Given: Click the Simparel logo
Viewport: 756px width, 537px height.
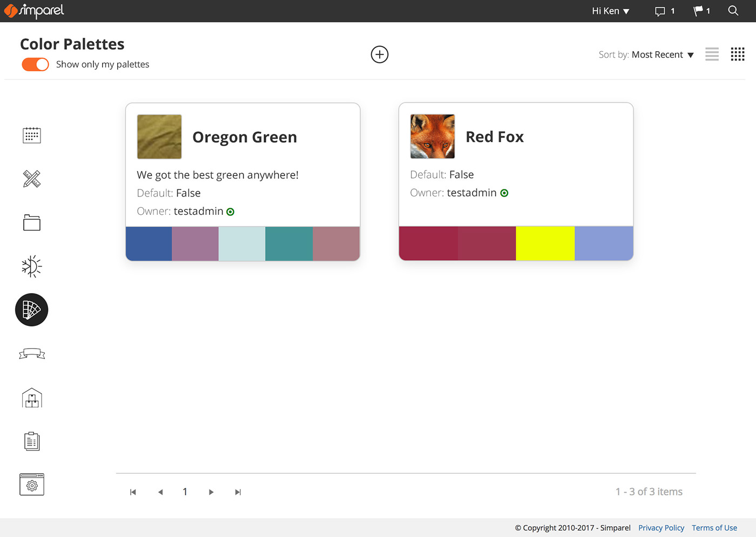Looking at the screenshot, I should [34, 11].
